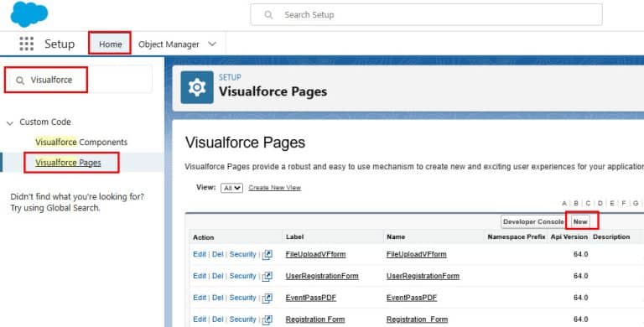
Task: Click the New button
Action: (580, 221)
